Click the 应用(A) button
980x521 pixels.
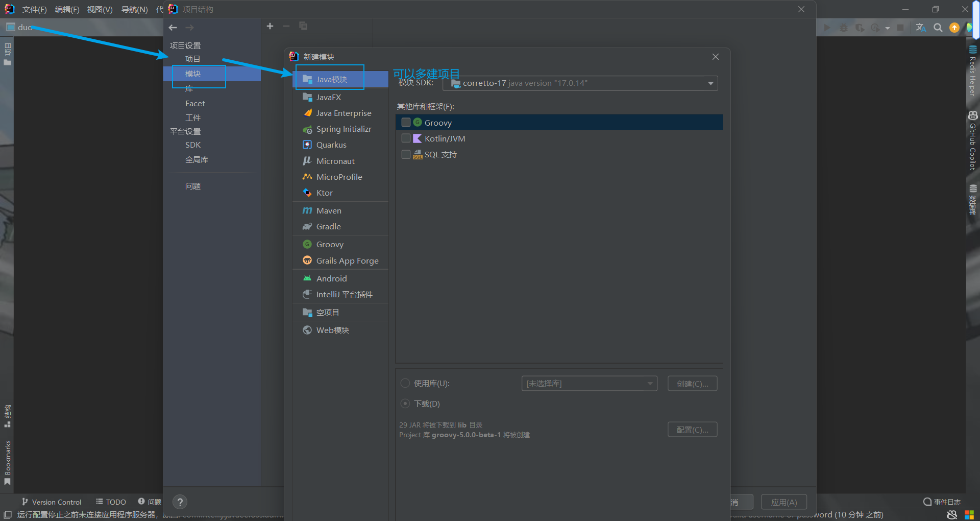784,502
